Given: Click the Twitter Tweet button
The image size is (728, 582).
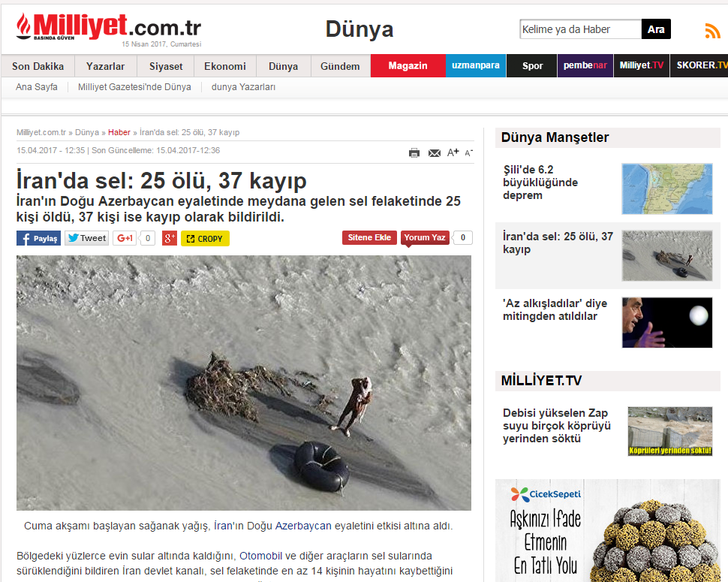Looking at the screenshot, I should click(x=86, y=238).
